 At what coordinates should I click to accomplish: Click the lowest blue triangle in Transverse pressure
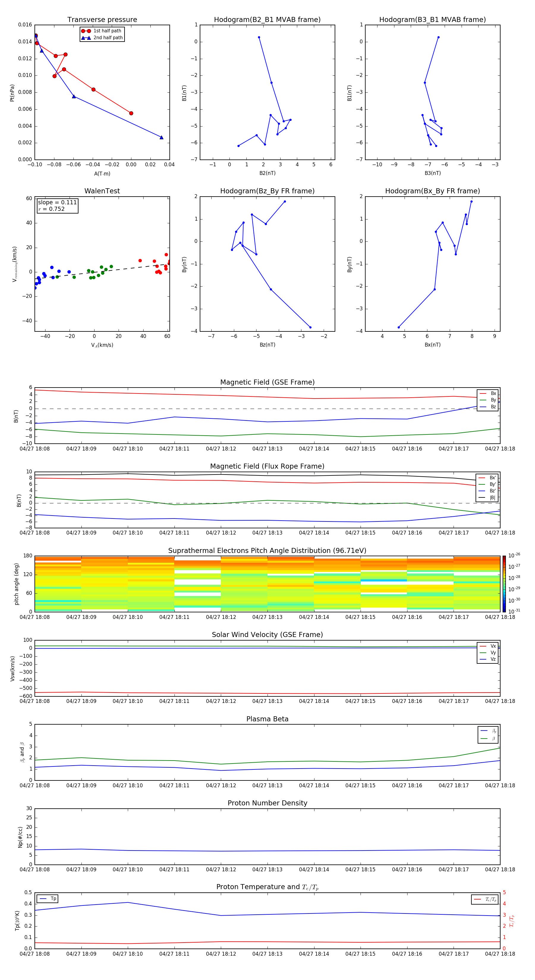click(x=161, y=138)
